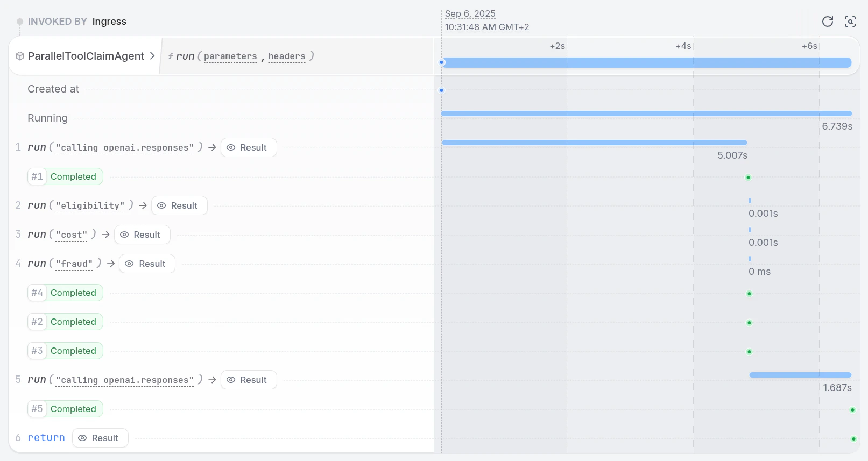Click the Created at blue timeline dot
868x461 pixels.
click(x=442, y=90)
